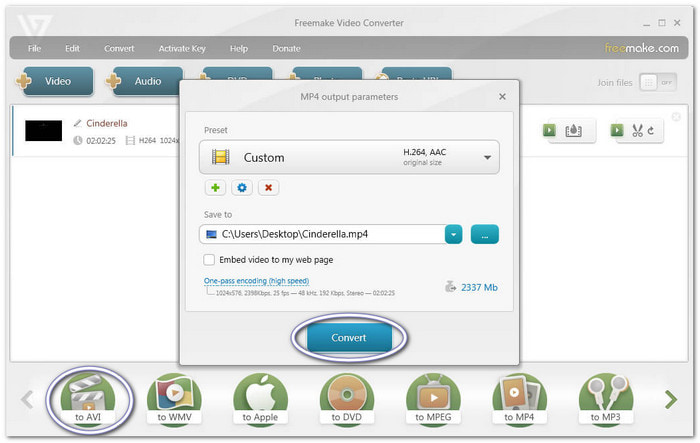Select the to AVI output format

[88, 398]
